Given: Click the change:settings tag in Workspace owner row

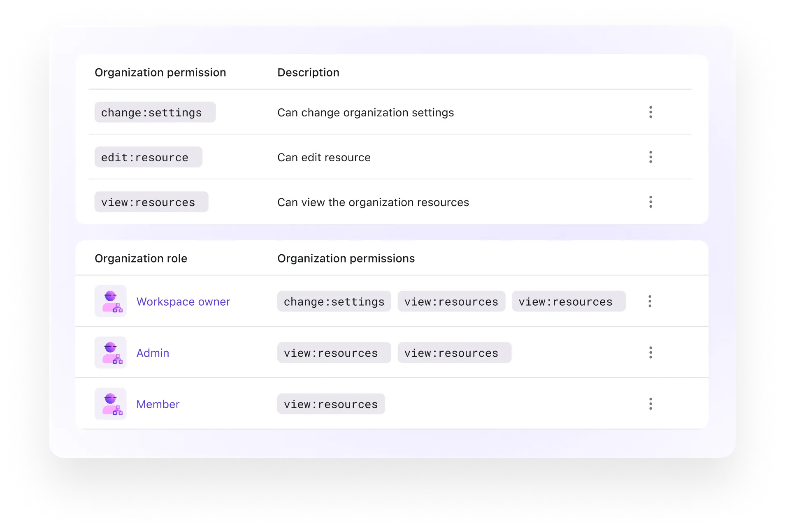Looking at the screenshot, I should (x=334, y=302).
